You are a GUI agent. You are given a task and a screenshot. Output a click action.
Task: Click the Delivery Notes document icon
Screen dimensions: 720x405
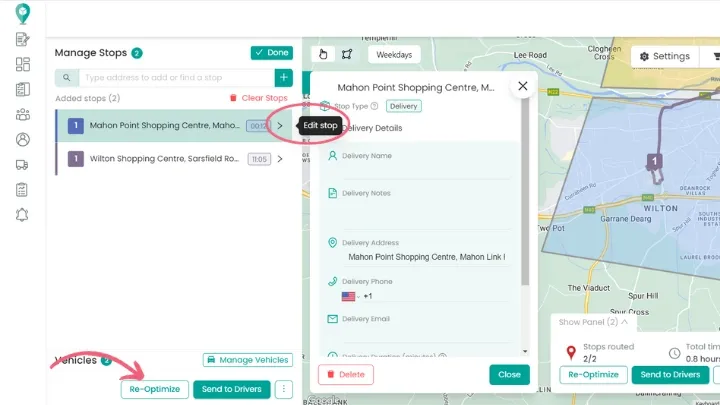(332, 193)
